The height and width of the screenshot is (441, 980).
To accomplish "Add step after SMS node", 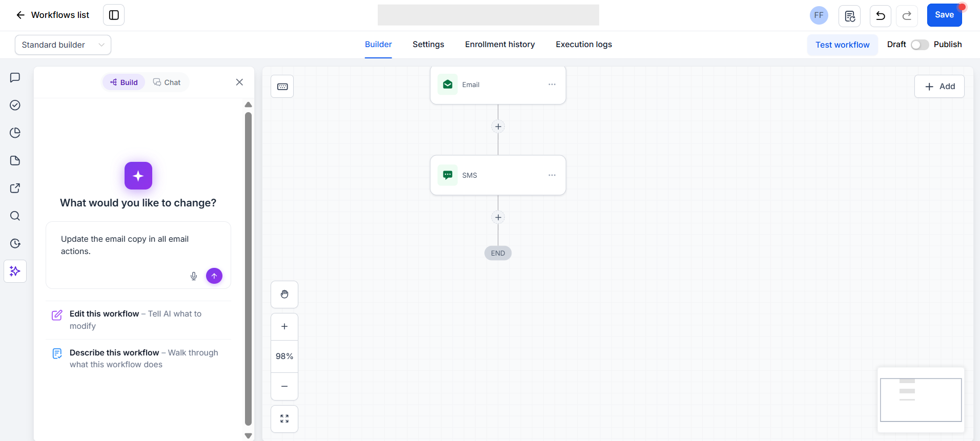I will point(498,217).
